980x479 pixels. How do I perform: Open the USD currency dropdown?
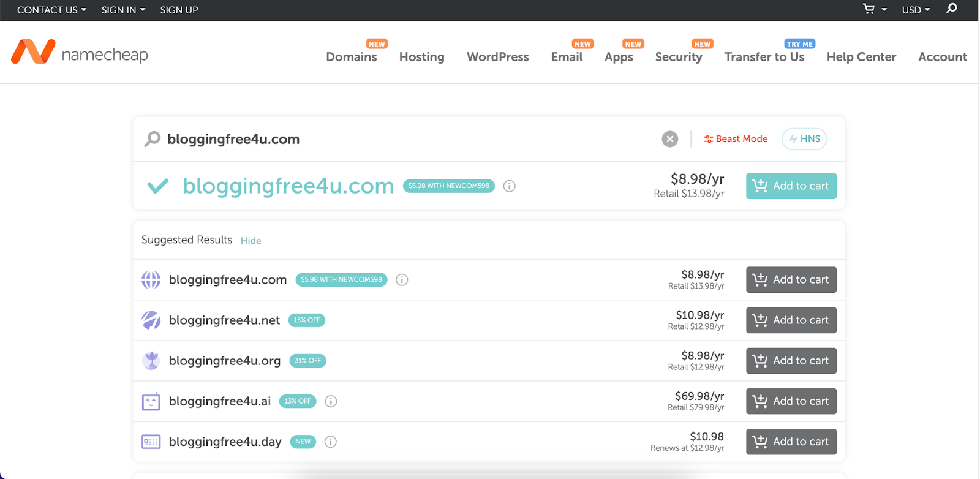(x=916, y=10)
